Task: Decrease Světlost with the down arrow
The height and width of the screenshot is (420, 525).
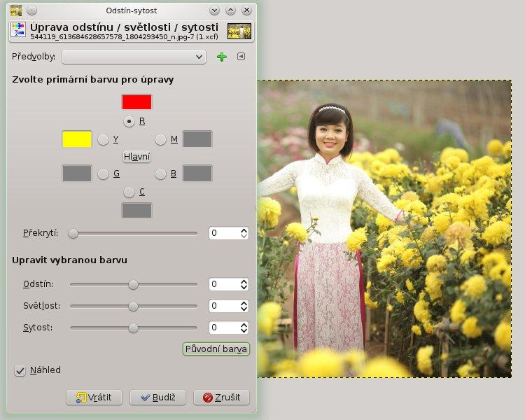Action: point(244,309)
